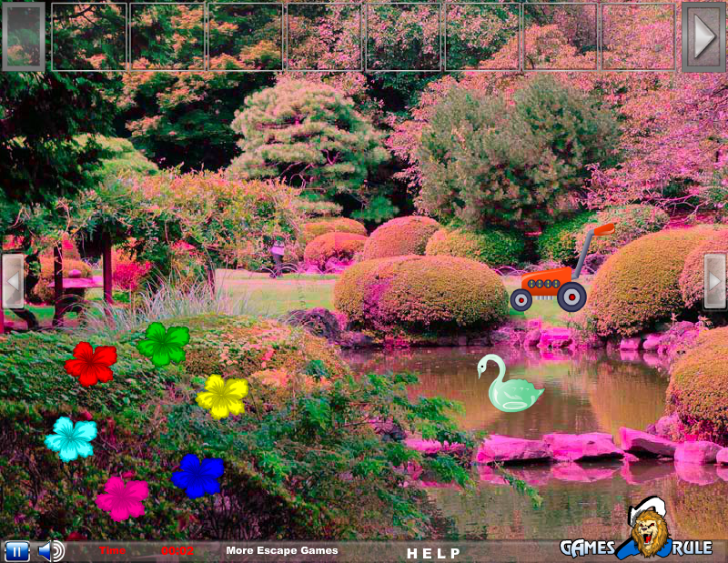Advance the inventory bar with the top arrow
The height and width of the screenshot is (563, 728).
703,37
